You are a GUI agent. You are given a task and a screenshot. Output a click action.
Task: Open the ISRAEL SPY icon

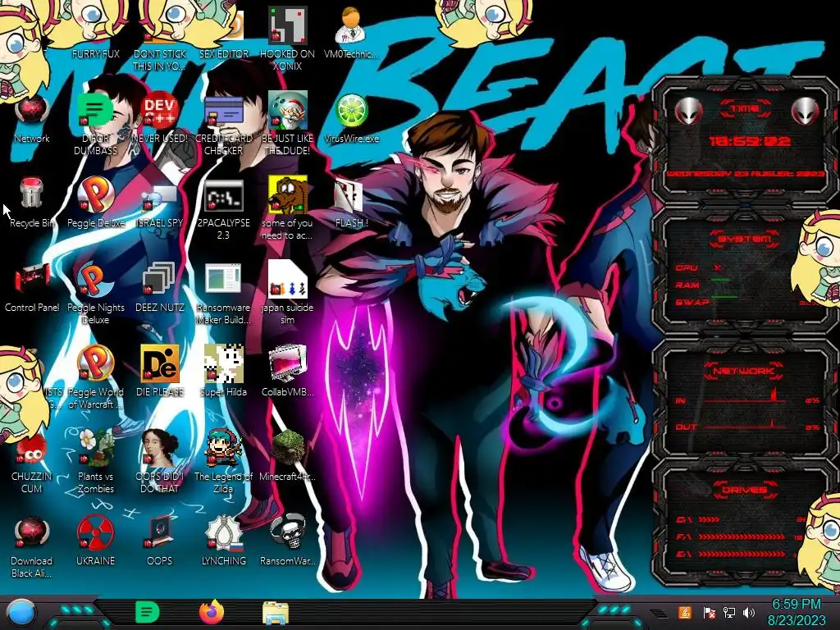pos(160,206)
